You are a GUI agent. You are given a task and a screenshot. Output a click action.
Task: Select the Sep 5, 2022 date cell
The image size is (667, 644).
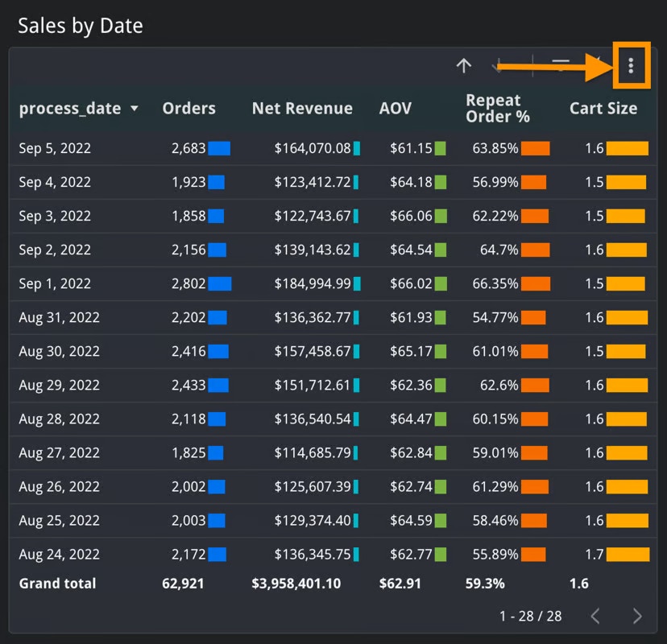[55, 148]
